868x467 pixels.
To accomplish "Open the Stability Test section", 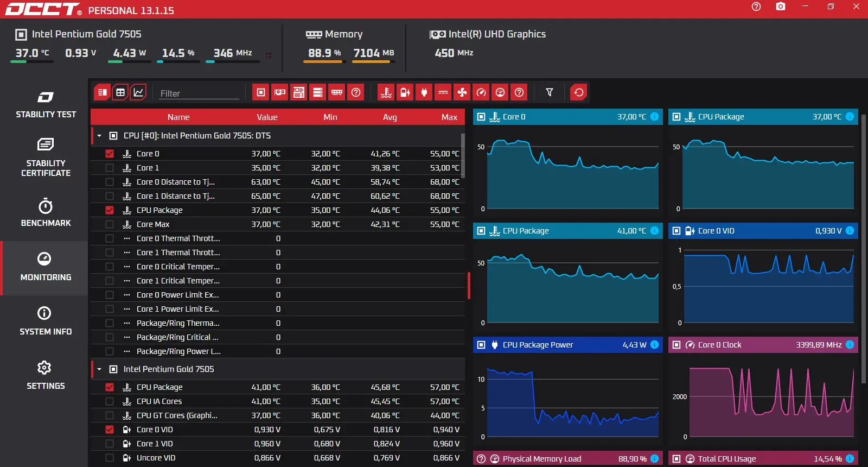I will click(x=46, y=105).
